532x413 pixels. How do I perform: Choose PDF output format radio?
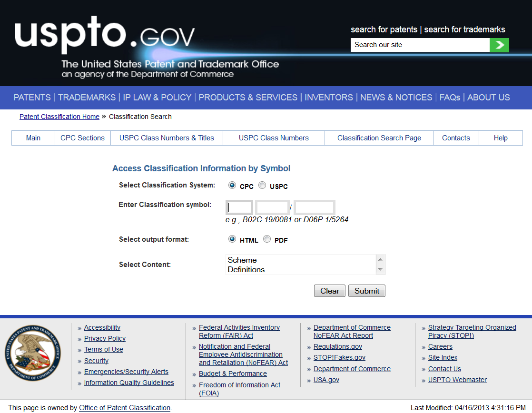267,239
